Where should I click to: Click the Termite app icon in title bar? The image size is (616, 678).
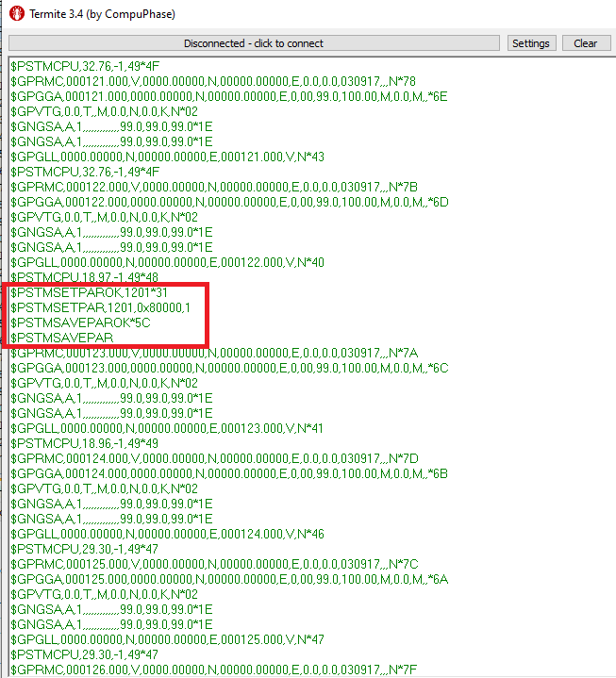pyautogui.click(x=17, y=14)
